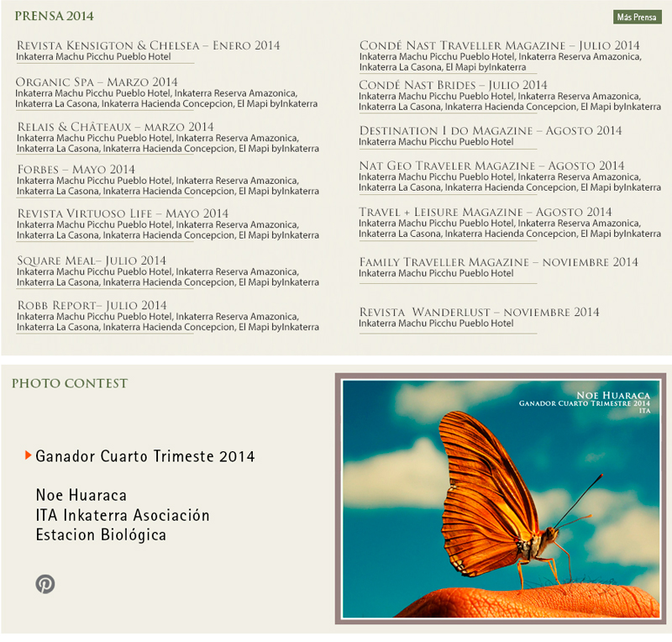Screen dimensions: 672x642
Task: Click the hotel list under Travel + Leisure Magazine
Action: pyautogui.click(x=510, y=229)
